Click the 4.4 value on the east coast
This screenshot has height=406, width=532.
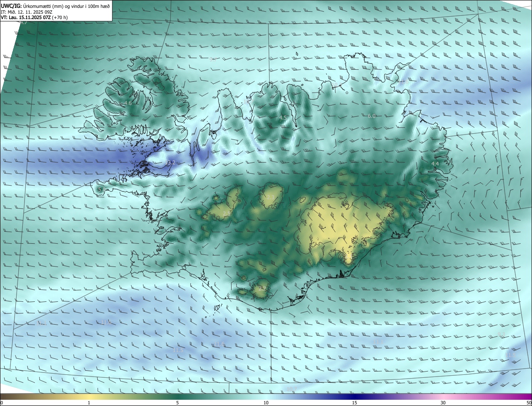coord(435,164)
